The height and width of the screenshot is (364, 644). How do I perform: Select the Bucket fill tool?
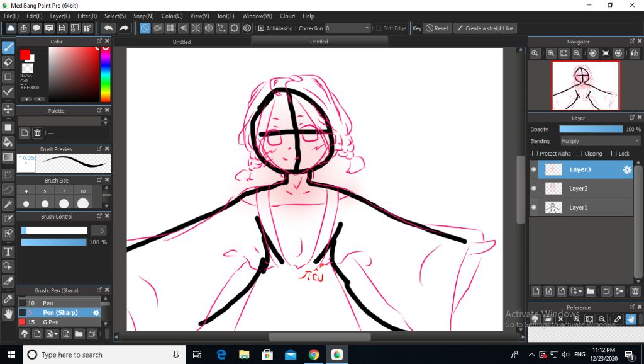(x=8, y=142)
